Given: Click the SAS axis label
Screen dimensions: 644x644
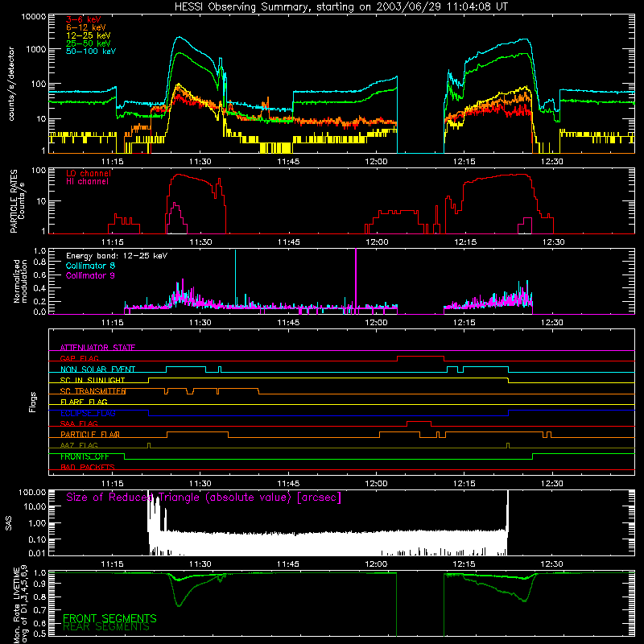Looking at the screenshot, I should (9, 522).
